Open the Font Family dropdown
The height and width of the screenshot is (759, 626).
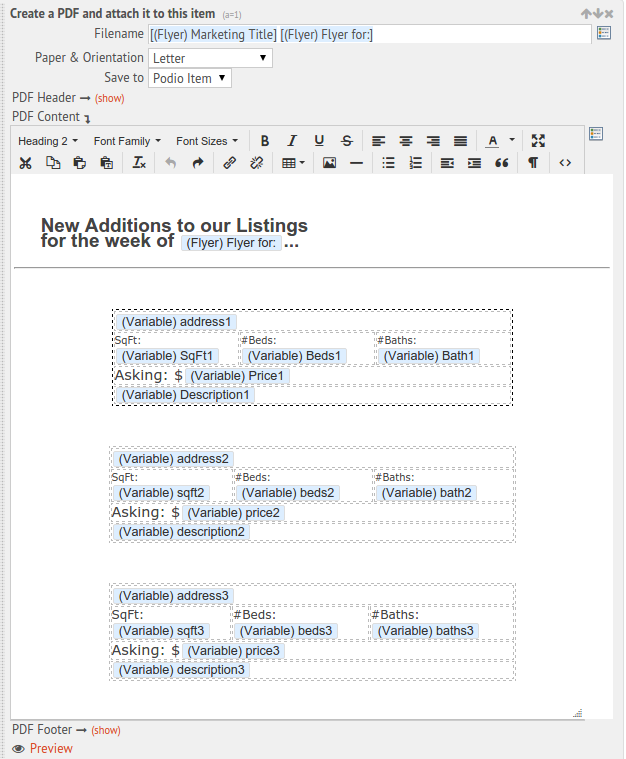click(x=127, y=141)
